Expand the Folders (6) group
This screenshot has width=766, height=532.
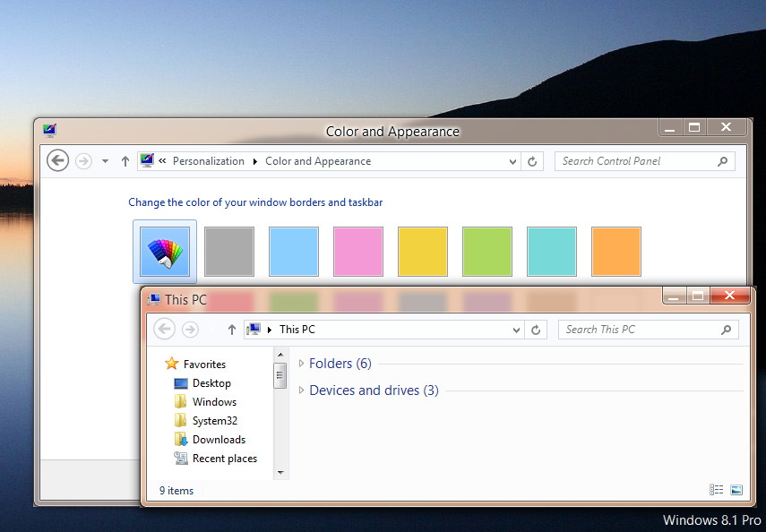click(x=301, y=363)
